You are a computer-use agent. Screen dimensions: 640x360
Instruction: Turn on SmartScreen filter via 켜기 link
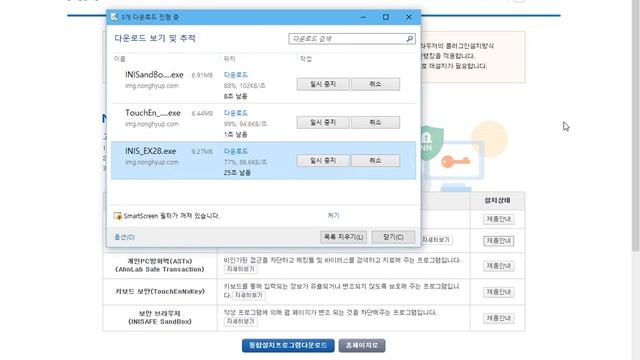tap(333, 216)
